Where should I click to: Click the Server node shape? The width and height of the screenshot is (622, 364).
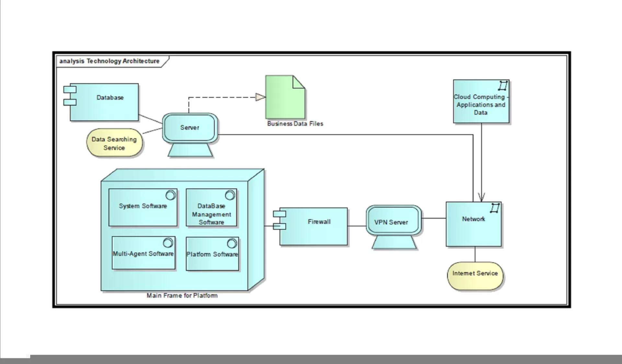pyautogui.click(x=190, y=128)
